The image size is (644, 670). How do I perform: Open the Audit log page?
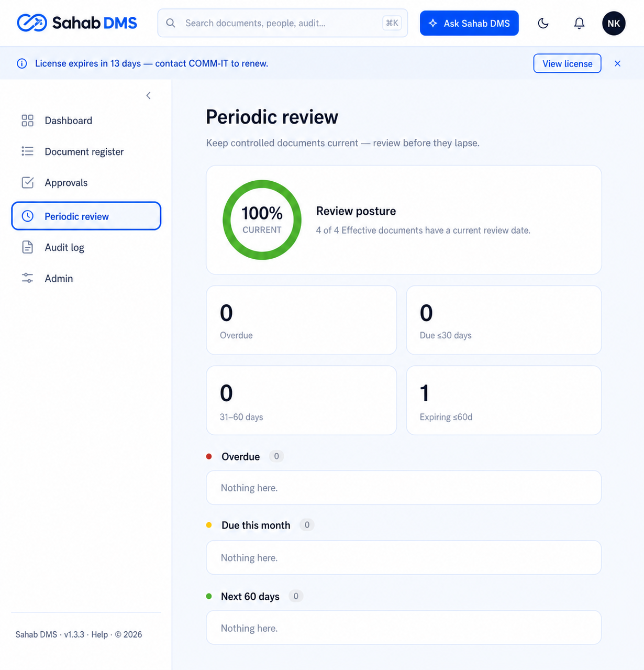[86, 247]
